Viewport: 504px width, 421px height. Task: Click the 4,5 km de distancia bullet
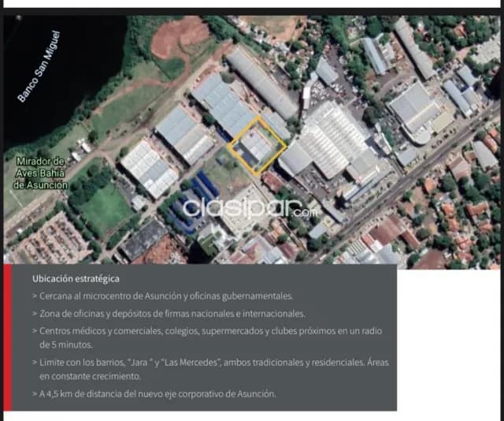point(154,393)
